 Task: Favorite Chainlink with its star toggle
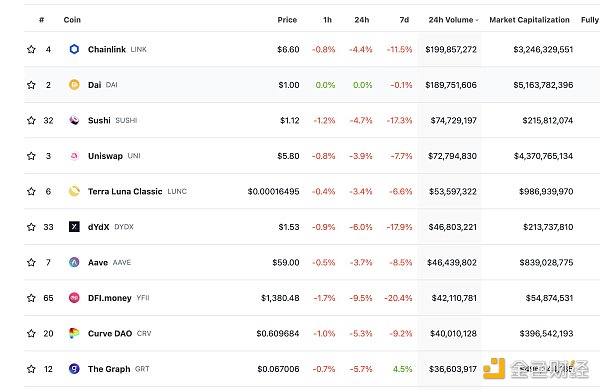tap(31, 49)
